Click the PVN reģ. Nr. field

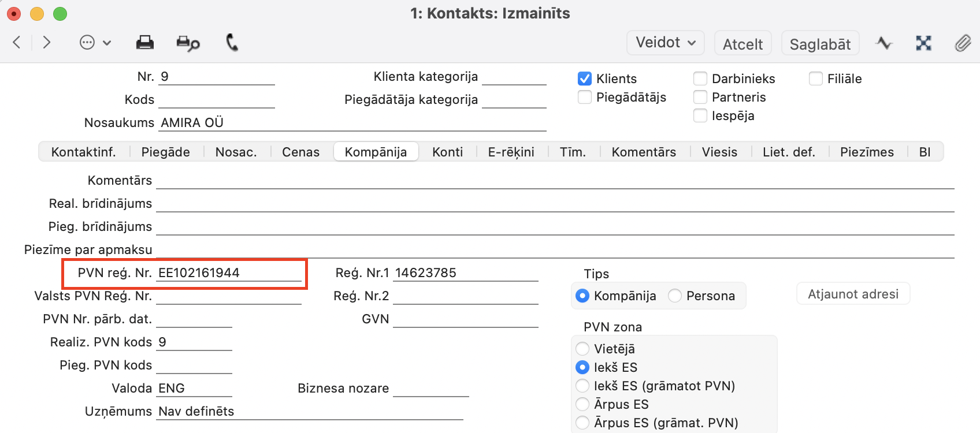tap(229, 273)
